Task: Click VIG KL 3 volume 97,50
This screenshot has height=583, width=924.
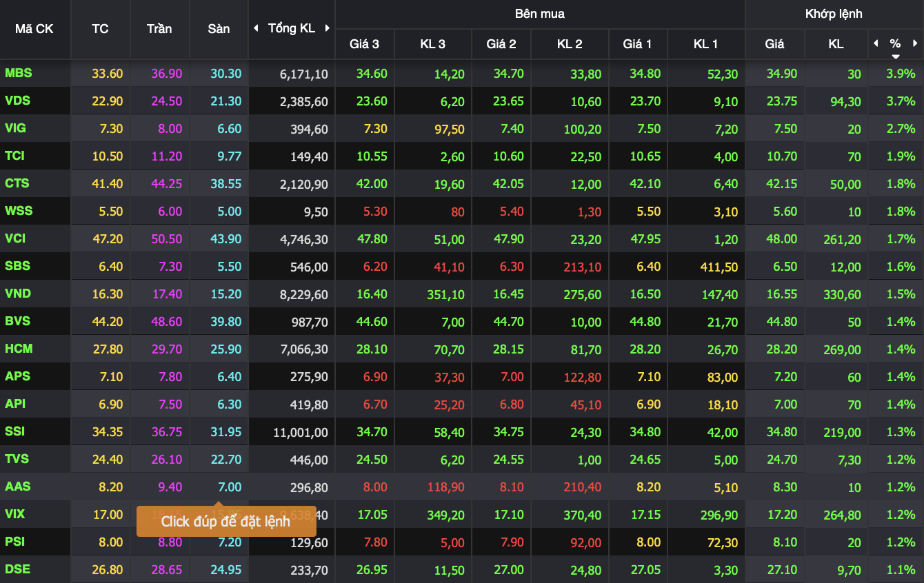Action: point(449,130)
